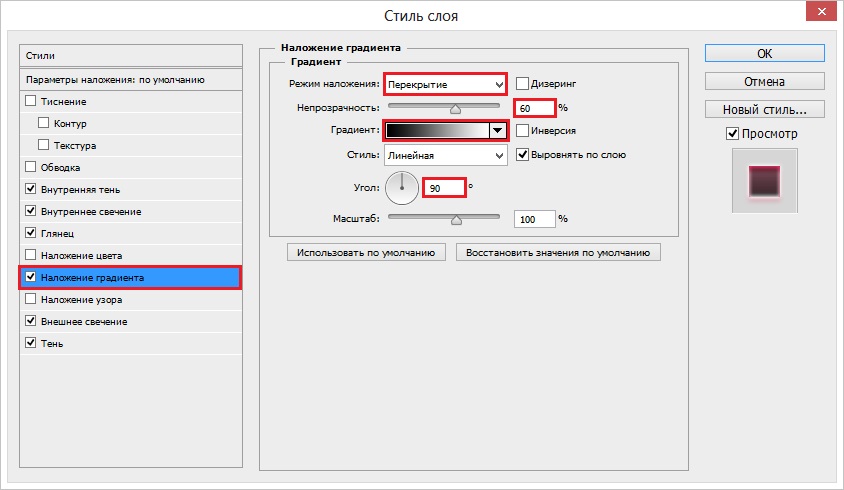Uncheck the Внутренняя тень checkbox
The width and height of the screenshot is (844, 490).
31,188
